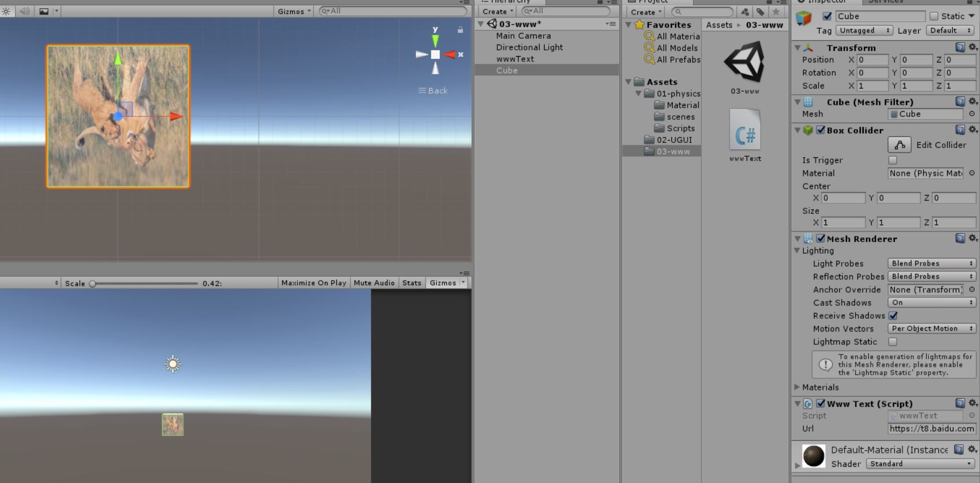This screenshot has height=483, width=980.
Task: Open Tag dropdown Untagged
Action: pyautogui.click(x=864, y=30)
